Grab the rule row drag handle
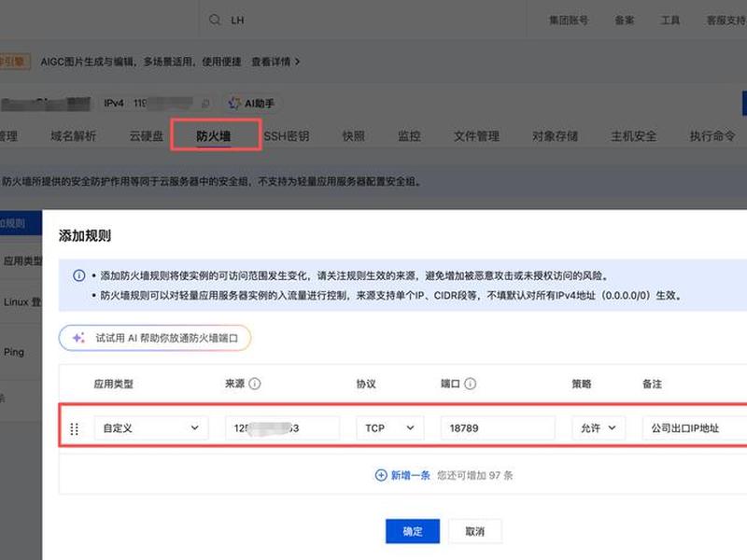 (75, 428)
